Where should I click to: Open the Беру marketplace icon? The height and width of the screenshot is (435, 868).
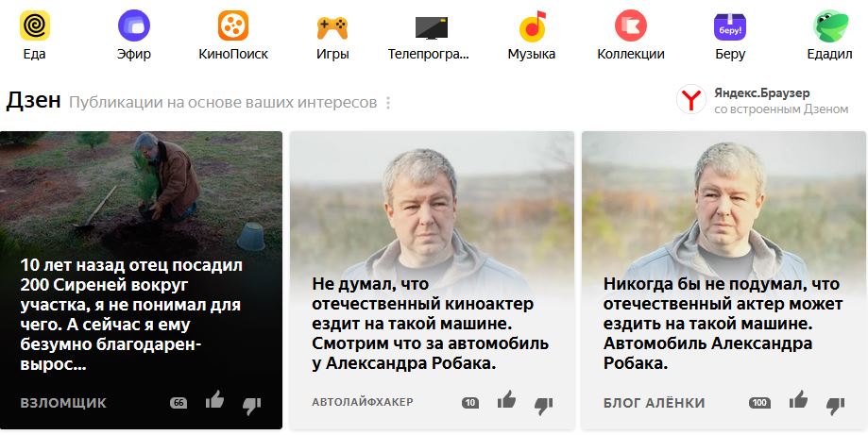pyautogui.click(x=729, y=26)
